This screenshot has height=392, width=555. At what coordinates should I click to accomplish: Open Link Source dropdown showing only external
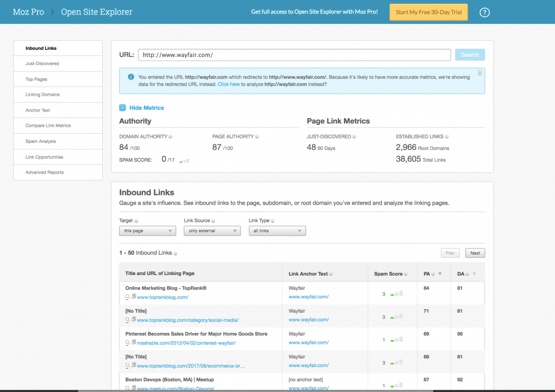point(212,231)
